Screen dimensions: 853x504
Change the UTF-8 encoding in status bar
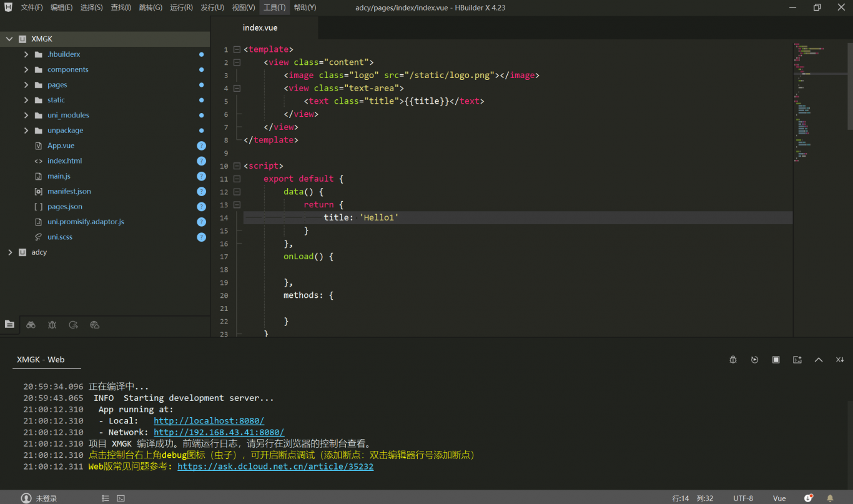(x=743, y=498)
